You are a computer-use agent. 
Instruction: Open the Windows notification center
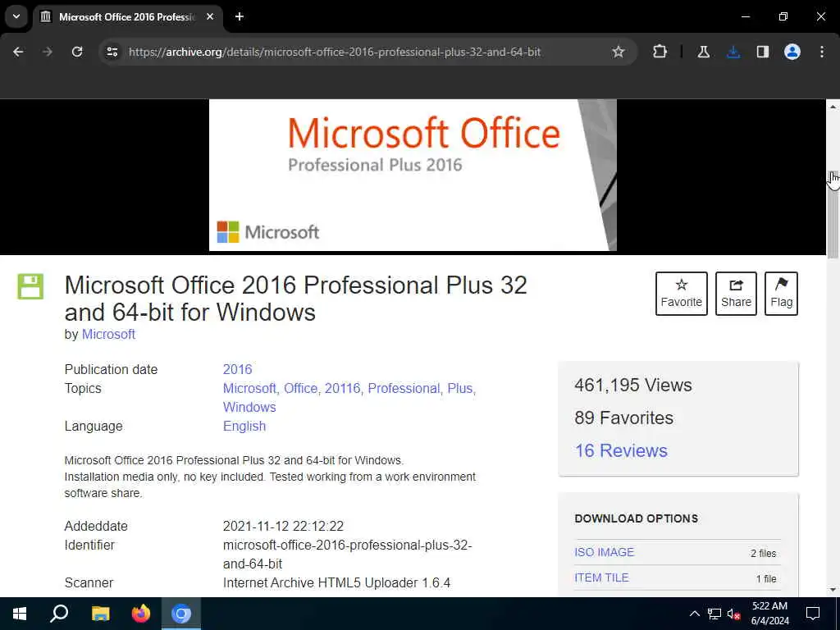[x=813, y=614]
